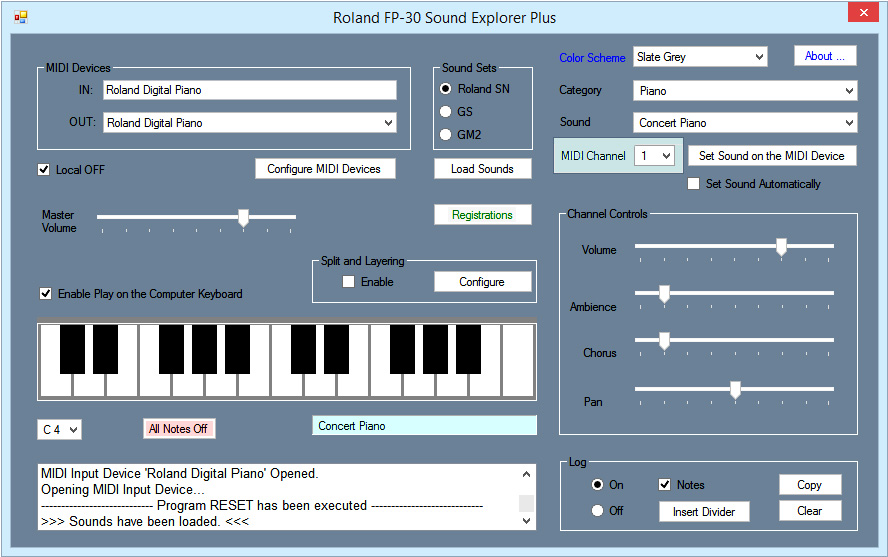Select the GM2 sound set
Screen dimensions: 888x557
pyautogui.click(x=446, y=134)
